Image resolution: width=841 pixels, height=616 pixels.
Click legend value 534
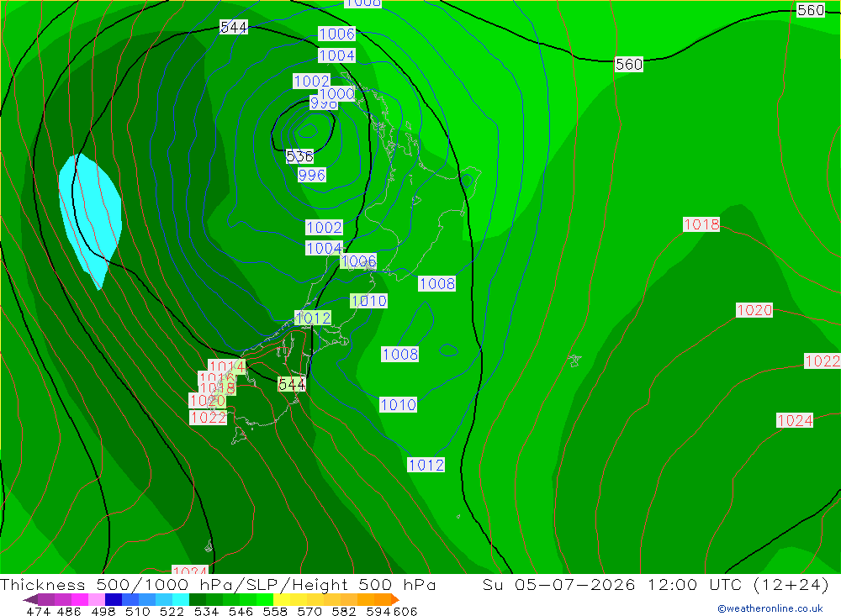[206, 611]
